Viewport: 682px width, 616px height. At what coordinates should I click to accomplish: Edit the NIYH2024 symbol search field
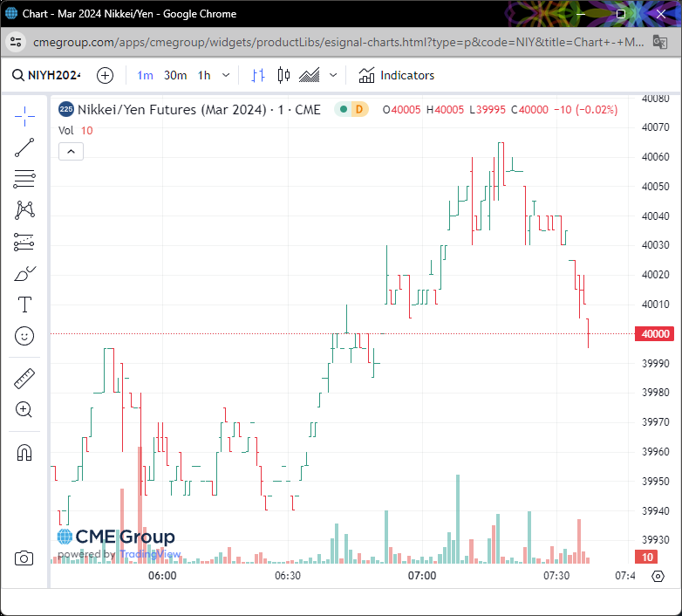click(x=54, y=75)
